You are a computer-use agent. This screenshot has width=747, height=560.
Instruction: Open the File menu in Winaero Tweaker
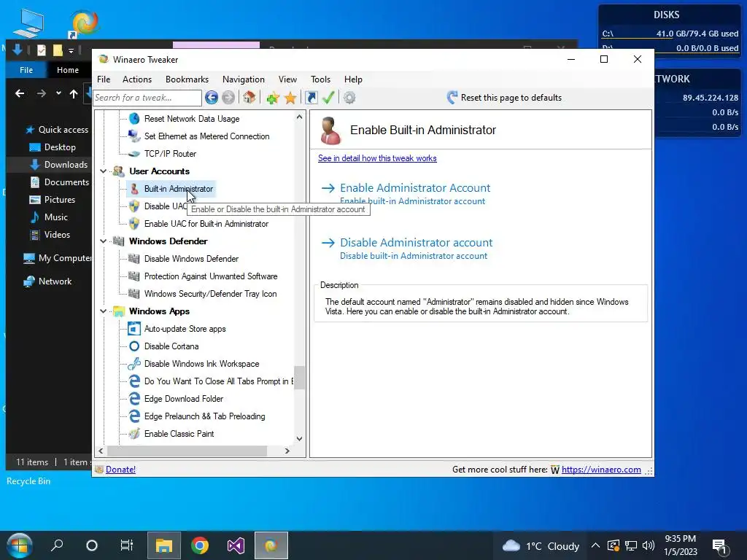pos(104,79)
